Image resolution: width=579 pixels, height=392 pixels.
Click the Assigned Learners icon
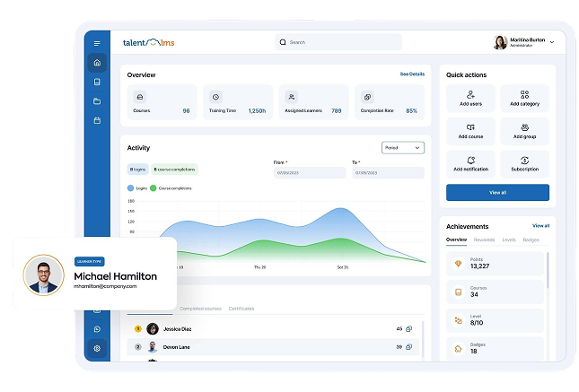292,97
